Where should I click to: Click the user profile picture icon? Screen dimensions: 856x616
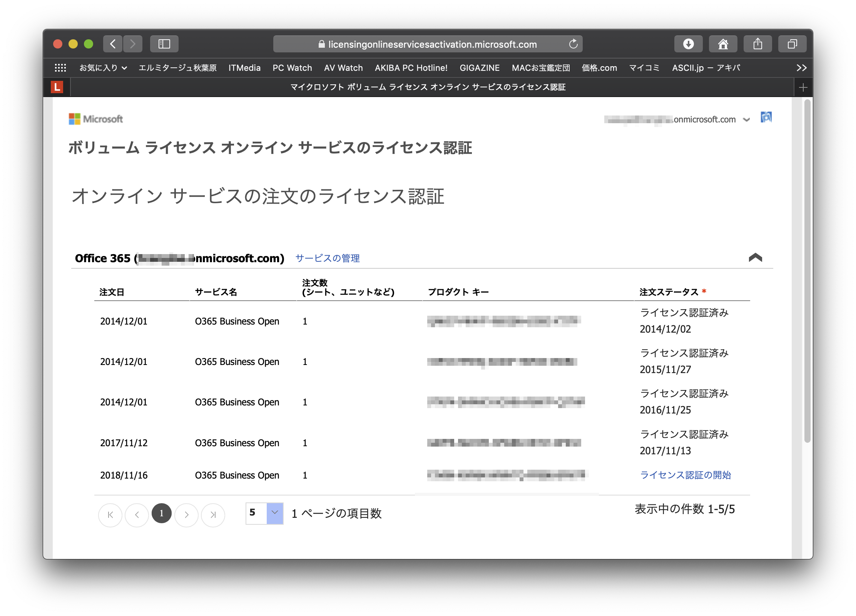[766, 117]
